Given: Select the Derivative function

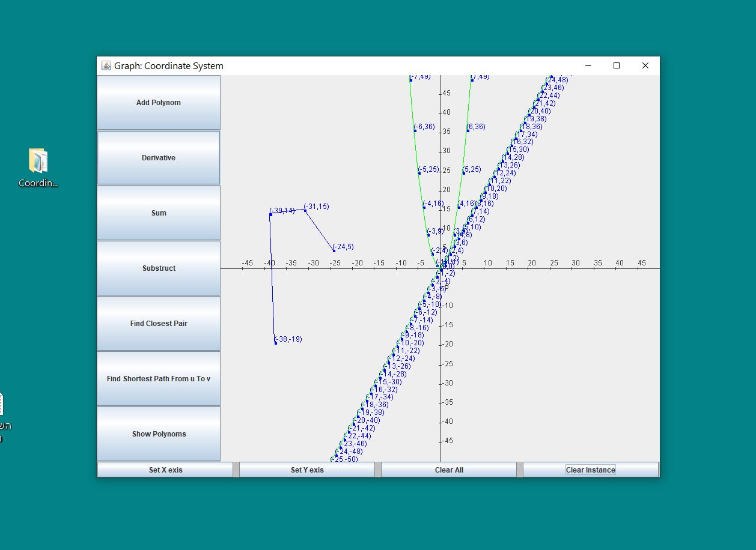Looking at the screenshot, I should (x=158, y=157).
